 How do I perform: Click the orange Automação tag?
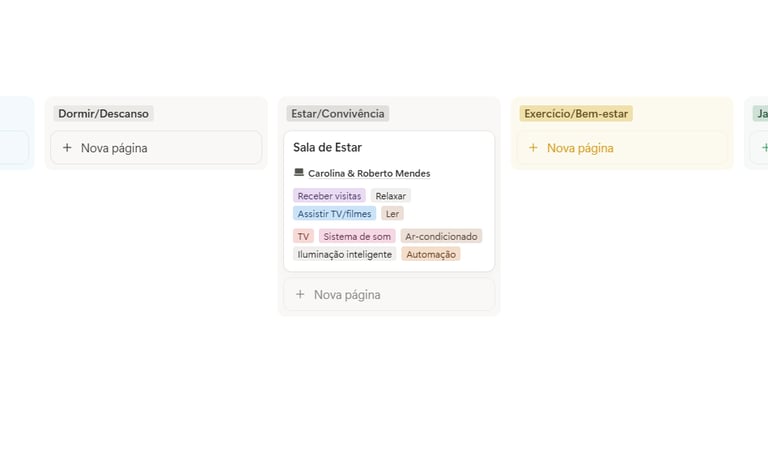tap(431, 254)
